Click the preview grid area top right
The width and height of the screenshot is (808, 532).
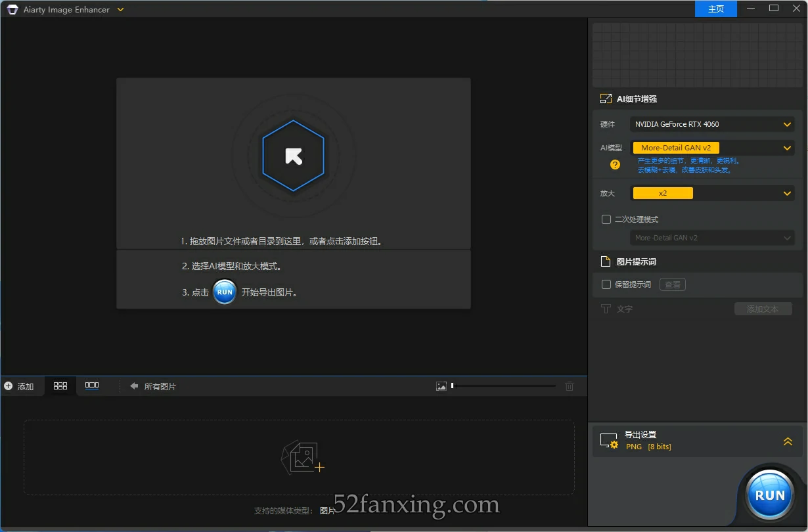(698, 55)
